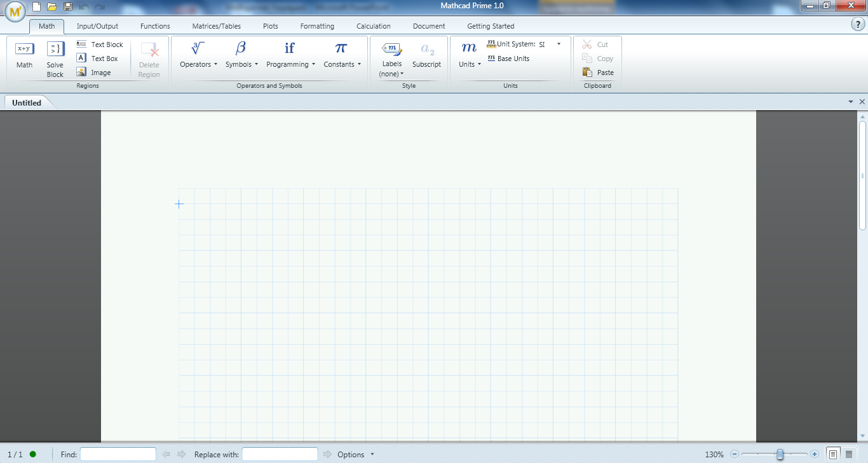Find previous match arrow
Image resolution: width=868 pixels, height=463 pixels.
[166, 454]
